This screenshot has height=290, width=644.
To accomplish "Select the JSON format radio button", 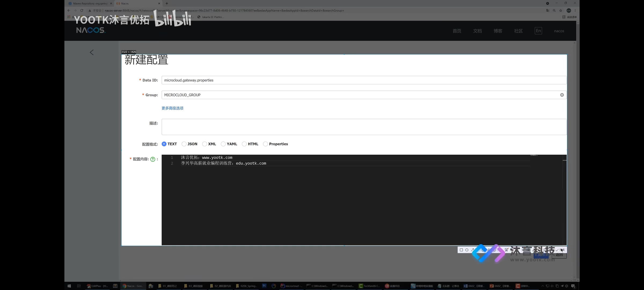I will click(184, 144).
